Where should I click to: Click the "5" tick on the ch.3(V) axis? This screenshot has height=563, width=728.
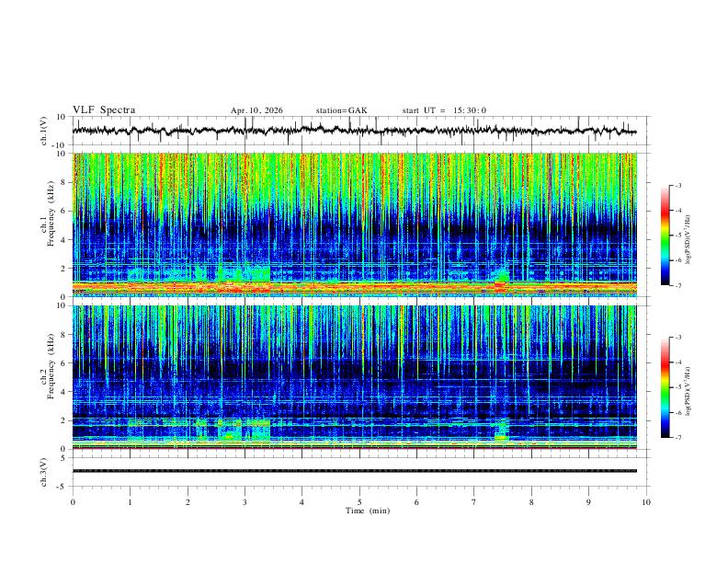click(x=64, y=457)
